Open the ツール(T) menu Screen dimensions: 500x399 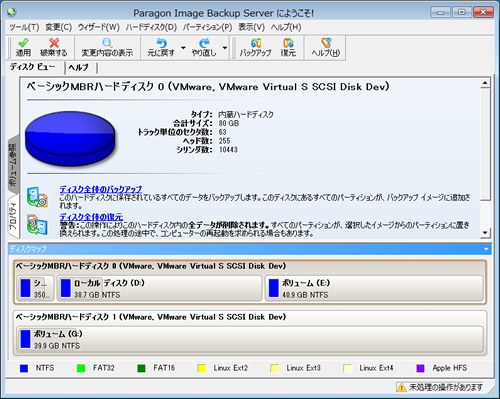pyautogui.click(x=24, y=27)
